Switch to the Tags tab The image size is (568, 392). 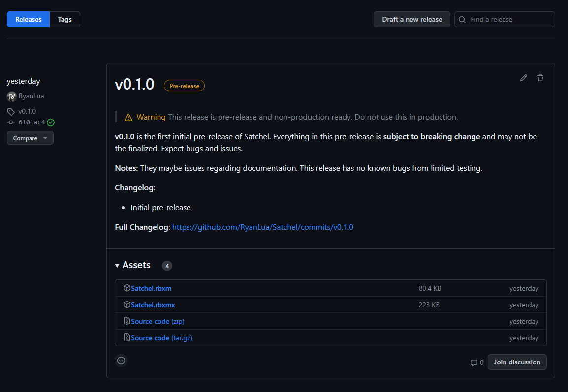(64, 19)
